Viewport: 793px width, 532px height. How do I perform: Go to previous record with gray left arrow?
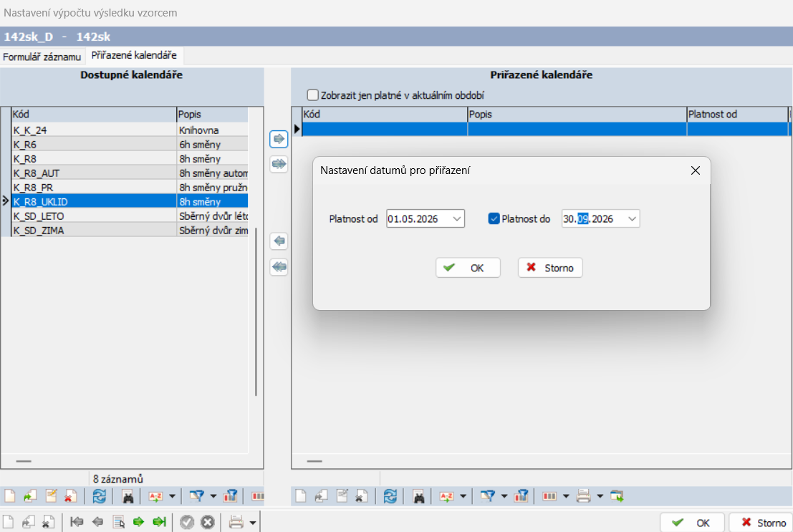tap(97, 521)
